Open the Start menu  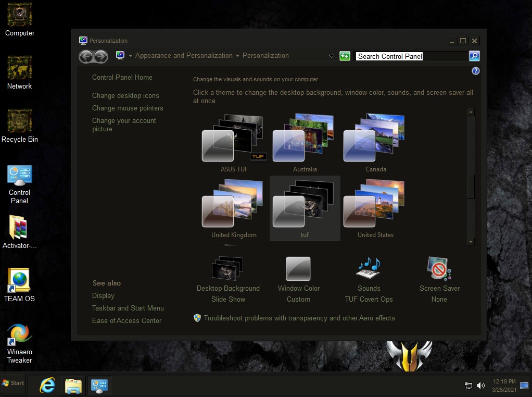pyautogui.click(x=13, y=383)
